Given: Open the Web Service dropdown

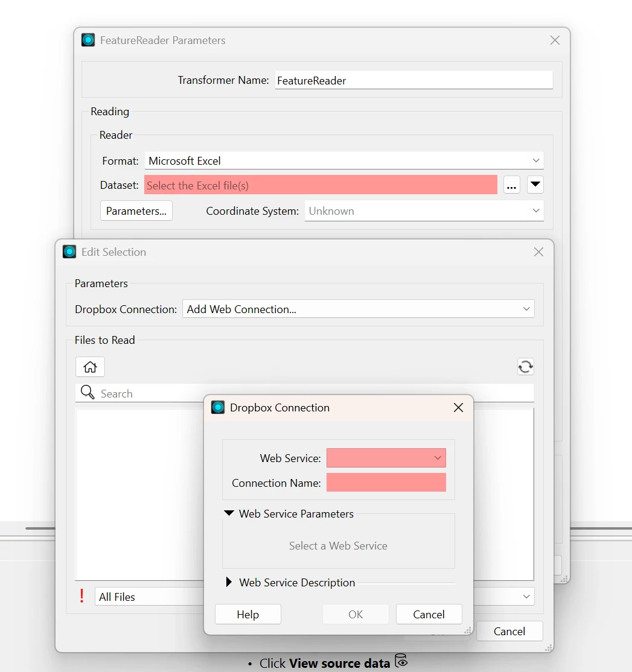Looking at the screenshot, I should 386,458.
